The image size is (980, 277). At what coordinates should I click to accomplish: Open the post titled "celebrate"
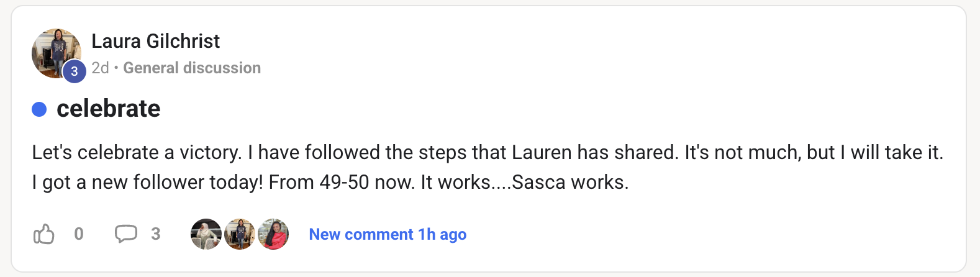pos(109,109)
